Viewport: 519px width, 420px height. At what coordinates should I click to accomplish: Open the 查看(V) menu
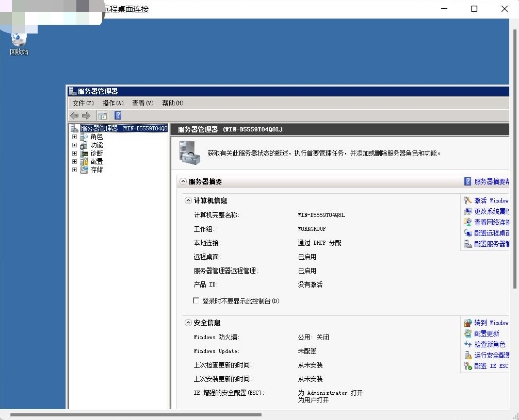click(143, 103)
